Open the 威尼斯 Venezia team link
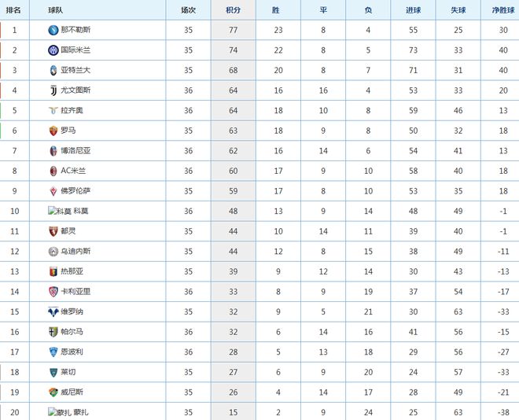This screenshot has height=420, width=519. click(x=72, y=392)
